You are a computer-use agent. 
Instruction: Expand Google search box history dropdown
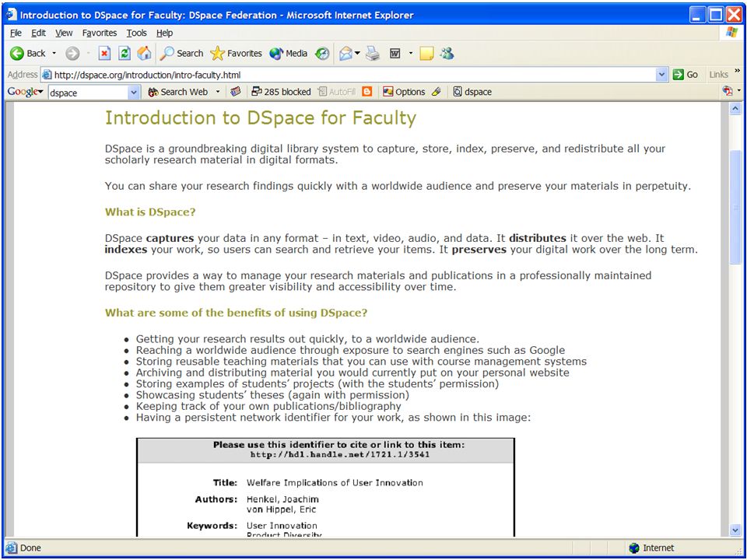135,93
